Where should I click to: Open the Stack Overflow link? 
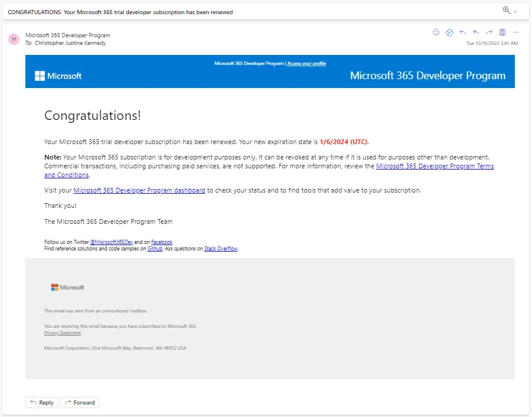[221, 249]
